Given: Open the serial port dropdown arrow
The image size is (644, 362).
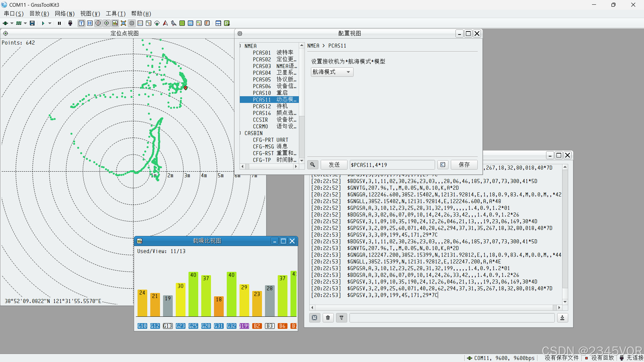Looking at the screenshot, I should click(12, 23).
